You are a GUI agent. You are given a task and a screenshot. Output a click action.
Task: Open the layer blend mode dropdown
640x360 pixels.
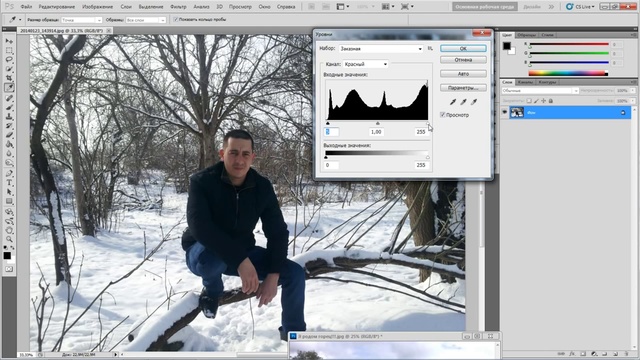[x=540, y=91]
